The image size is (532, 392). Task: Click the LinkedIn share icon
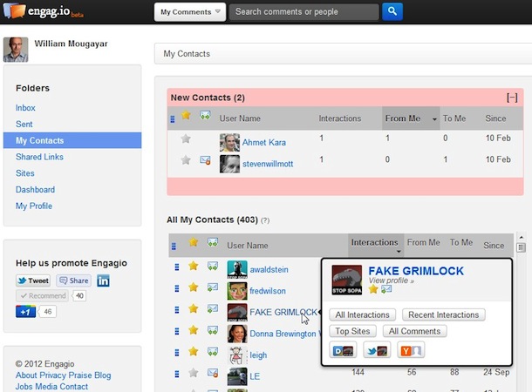point(103,280)
